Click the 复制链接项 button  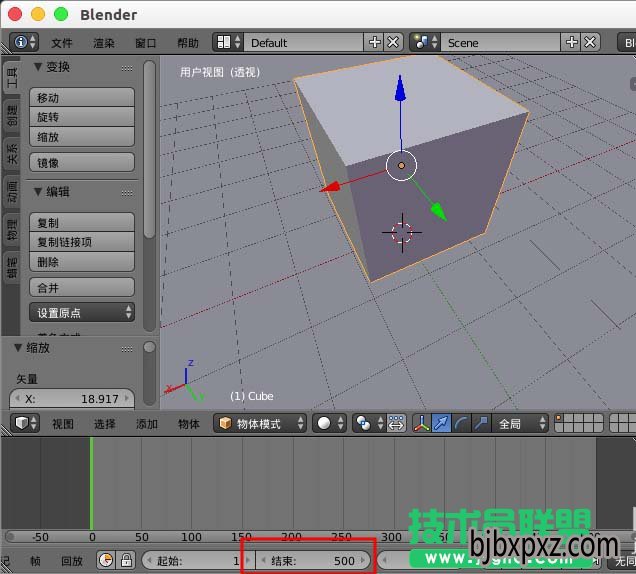click(82, 242)
